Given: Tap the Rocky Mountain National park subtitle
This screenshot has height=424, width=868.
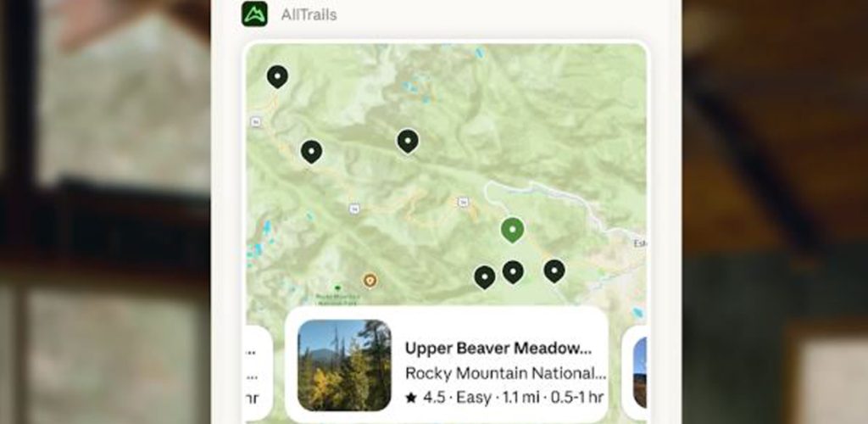Looking at the screenshot, I should [505, 373].
